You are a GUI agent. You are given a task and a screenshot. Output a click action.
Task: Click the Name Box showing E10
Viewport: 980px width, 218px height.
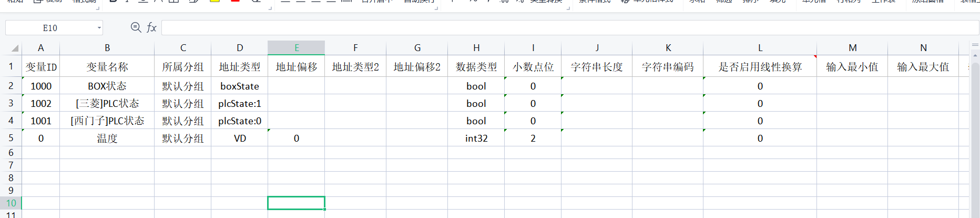[50, 28]
